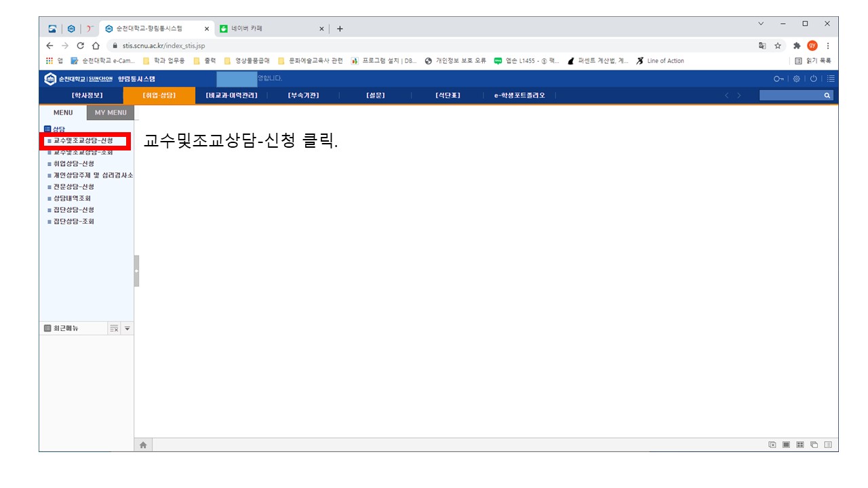
Task: Open the 문화예술교육사 관련 bookmark folder
Action: tap(311, 61)
